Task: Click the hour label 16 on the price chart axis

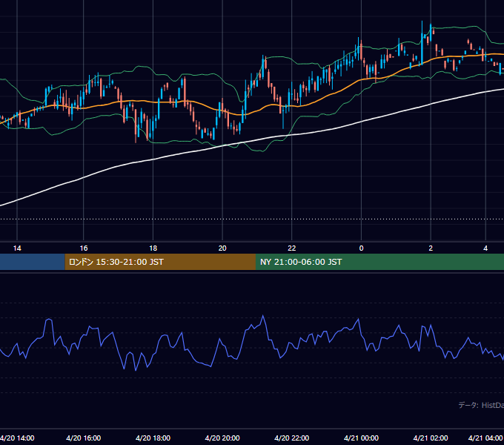Action: tap(84, 248)
